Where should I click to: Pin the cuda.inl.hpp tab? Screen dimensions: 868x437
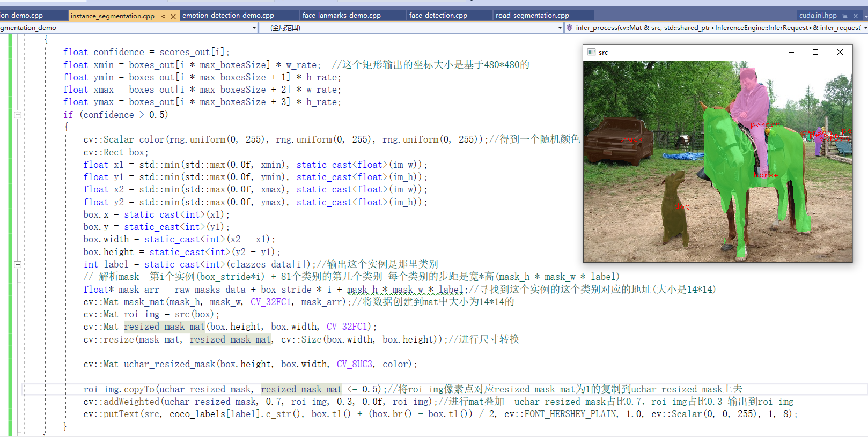pos(845,16)
